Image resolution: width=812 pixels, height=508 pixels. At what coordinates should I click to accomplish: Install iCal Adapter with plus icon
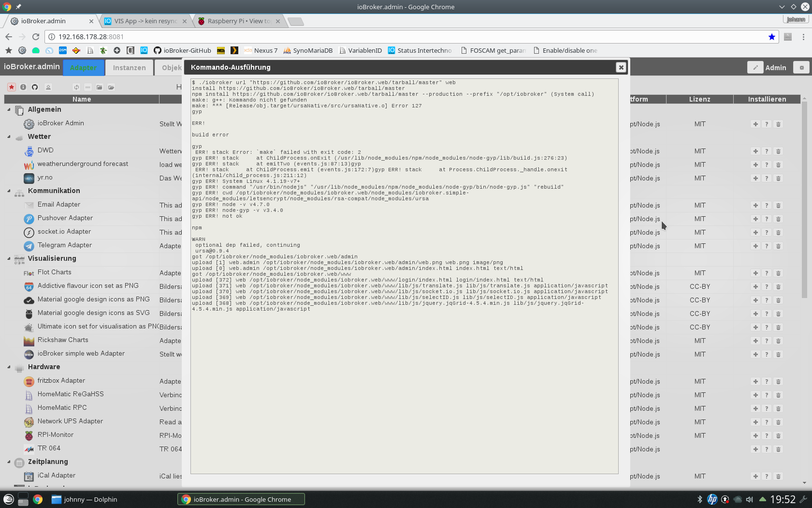tap(755, 477)
